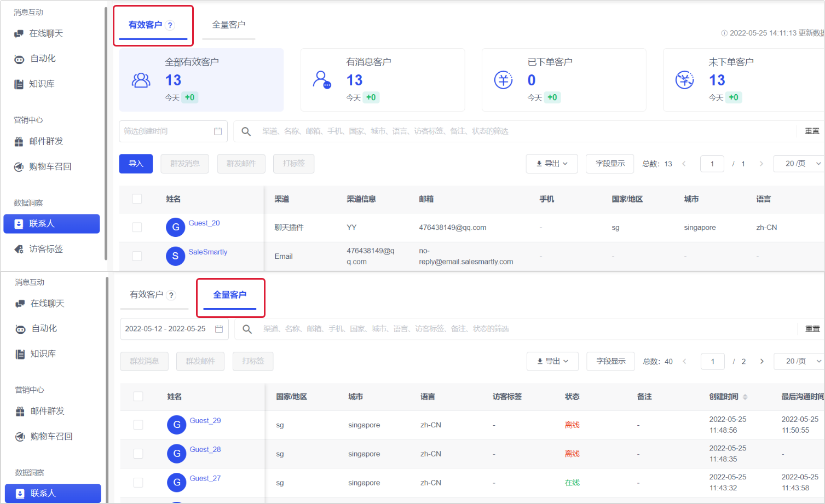Click the sort arrows icon beside 创建时间
Screen dimensions: 825x504
coord(745,397)
